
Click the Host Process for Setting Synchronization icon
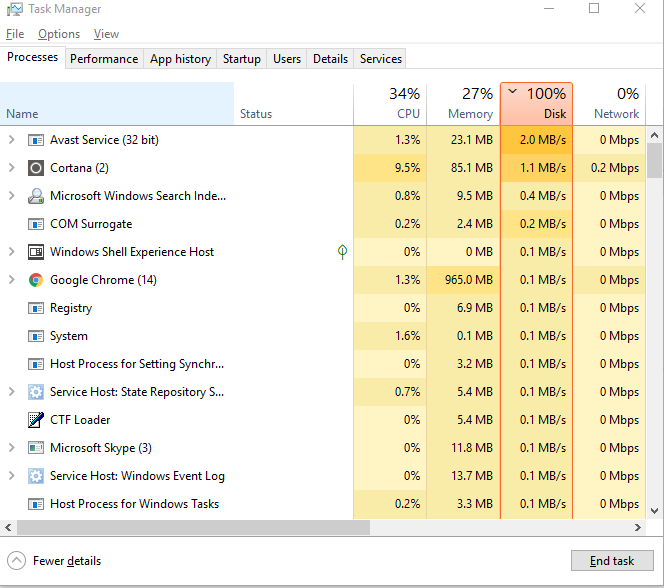[36, 364]
